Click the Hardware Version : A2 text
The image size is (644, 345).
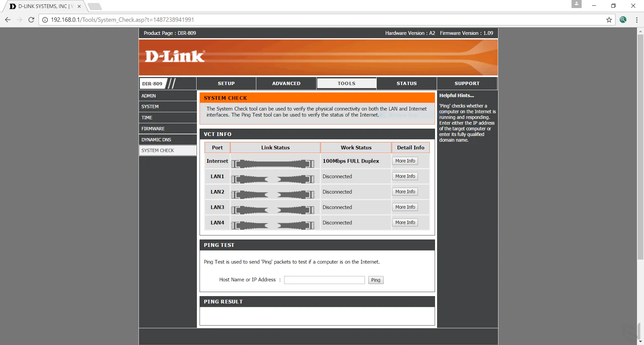click(410, 33)
